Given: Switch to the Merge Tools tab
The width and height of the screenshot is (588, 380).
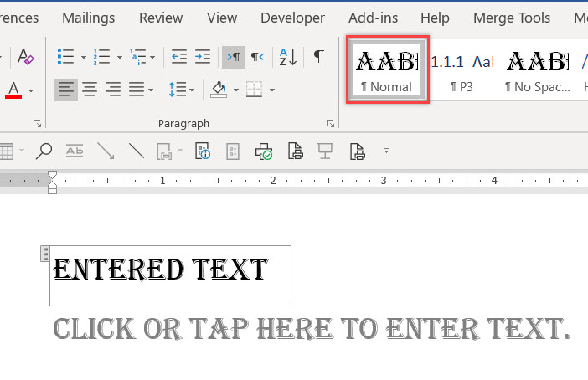Looking at the screenshot, I should [512, 18].
